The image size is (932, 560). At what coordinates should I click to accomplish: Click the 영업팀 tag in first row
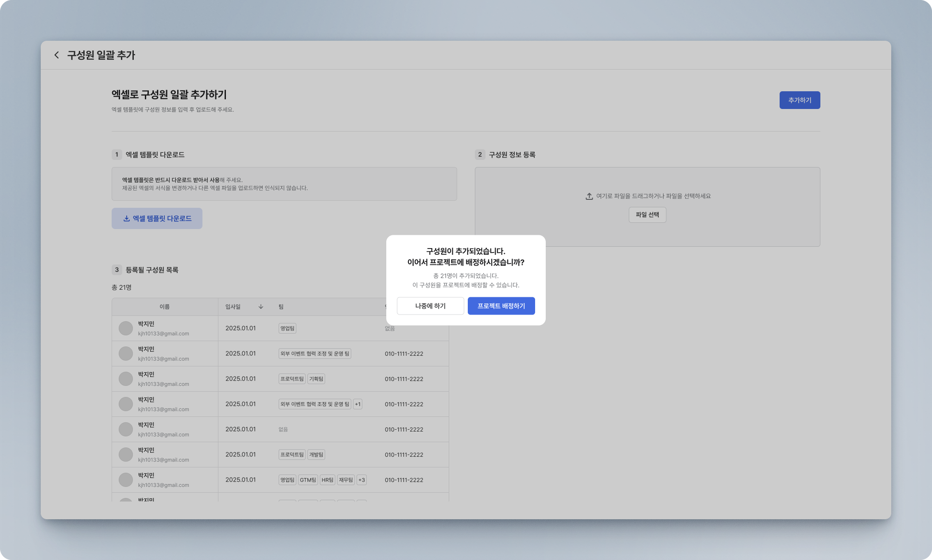pos(287,328)
